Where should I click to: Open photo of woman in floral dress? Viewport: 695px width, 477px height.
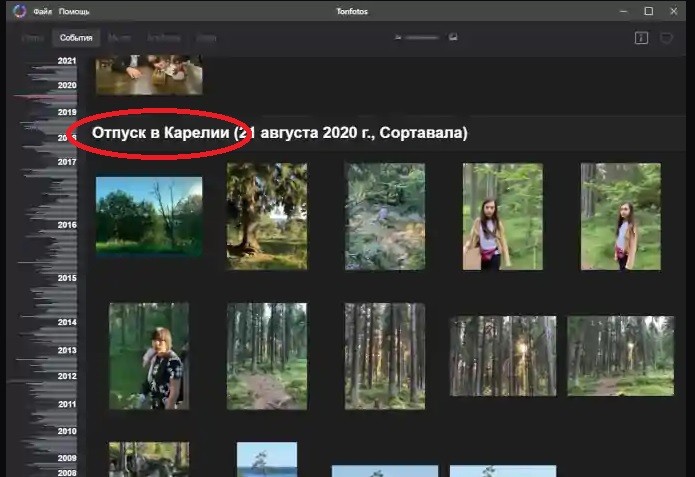[149, 355]
